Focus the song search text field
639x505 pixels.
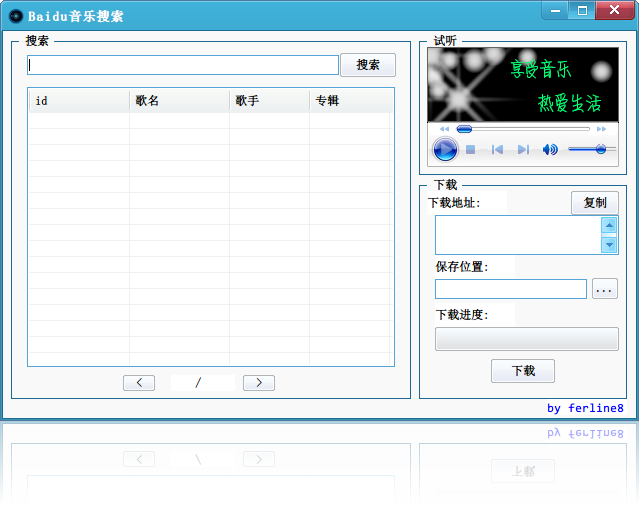(x=183, y=65)
